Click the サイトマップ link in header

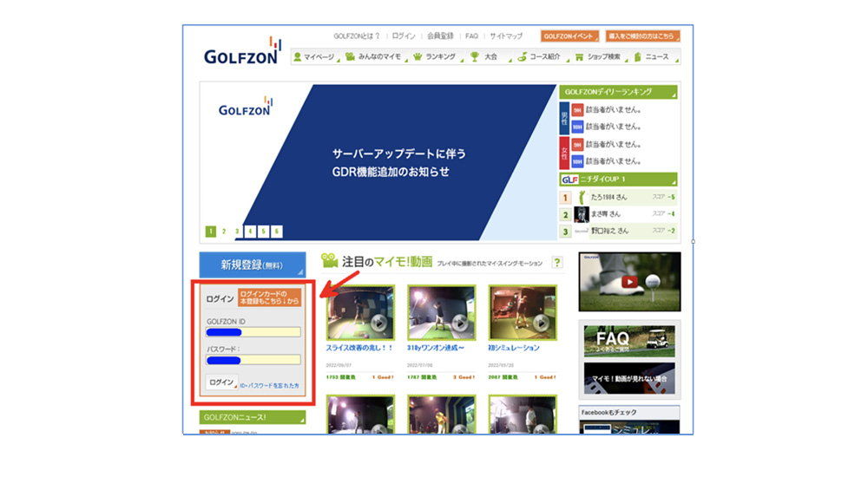pyautogui.click(x=506, y=36)
